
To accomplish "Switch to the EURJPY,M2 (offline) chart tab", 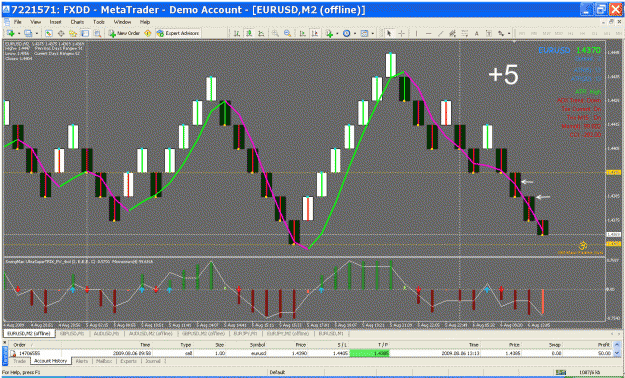I will pyautogui.click(x=288, y=333).
